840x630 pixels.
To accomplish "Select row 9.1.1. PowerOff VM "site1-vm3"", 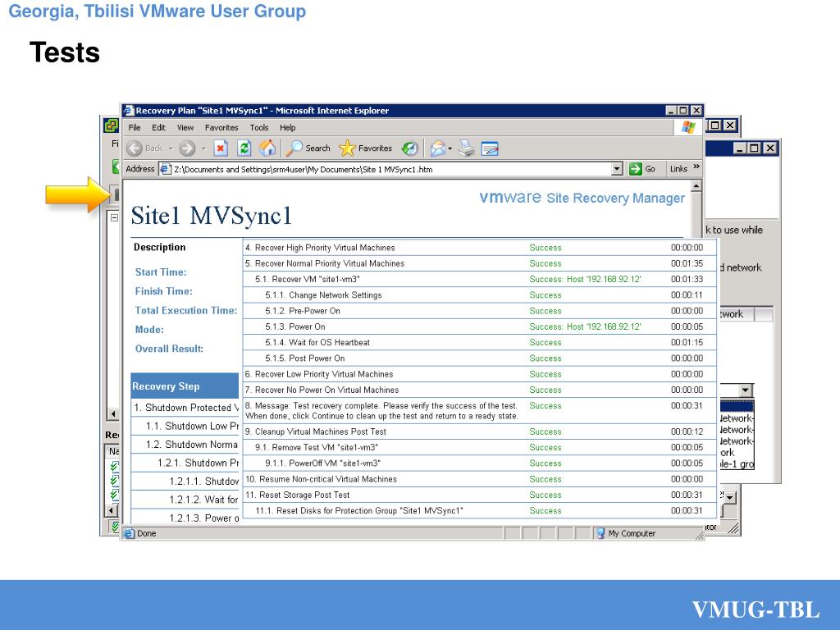I will (479, 463).
